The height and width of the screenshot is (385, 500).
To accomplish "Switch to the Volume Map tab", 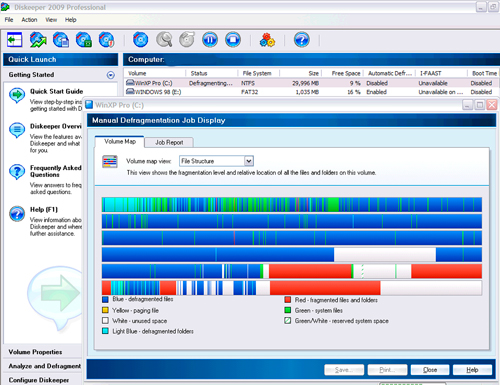I will point(120,142).
